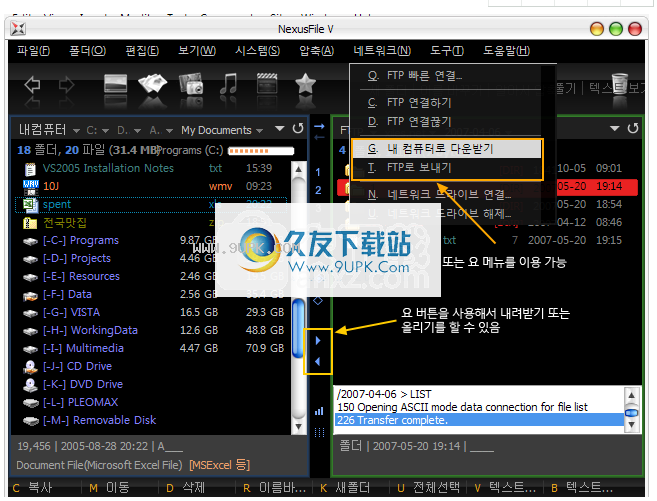The image size is (657, 501).
Task: Refresh the left panel
Action: pyautogui.click(x=298, y=129)
